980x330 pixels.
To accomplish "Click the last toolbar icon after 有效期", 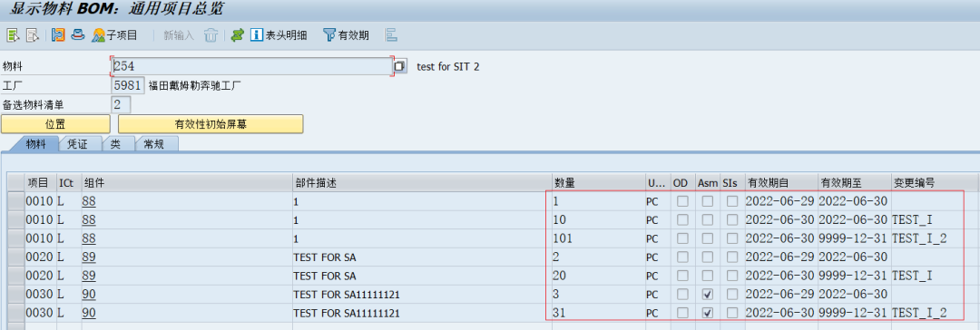I will [391, 35].
